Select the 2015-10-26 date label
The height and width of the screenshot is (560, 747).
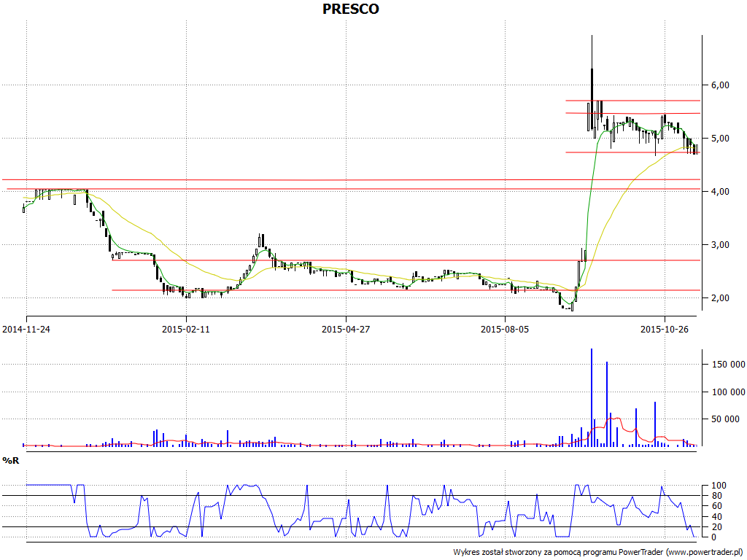tap(664, 330)
